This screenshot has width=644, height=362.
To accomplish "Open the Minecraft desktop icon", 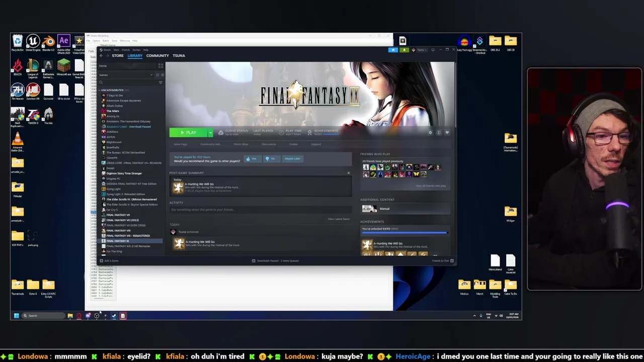I will click(x=64, y=67).
